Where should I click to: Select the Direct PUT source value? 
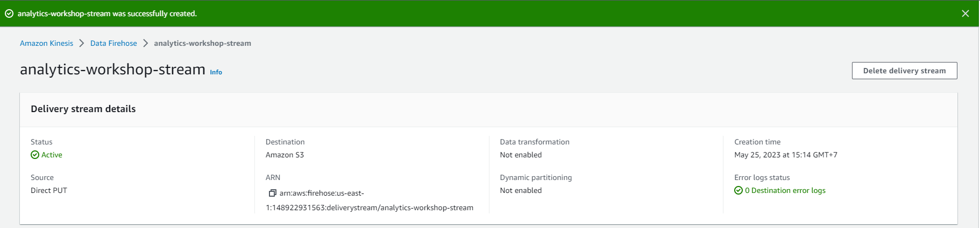49,190
